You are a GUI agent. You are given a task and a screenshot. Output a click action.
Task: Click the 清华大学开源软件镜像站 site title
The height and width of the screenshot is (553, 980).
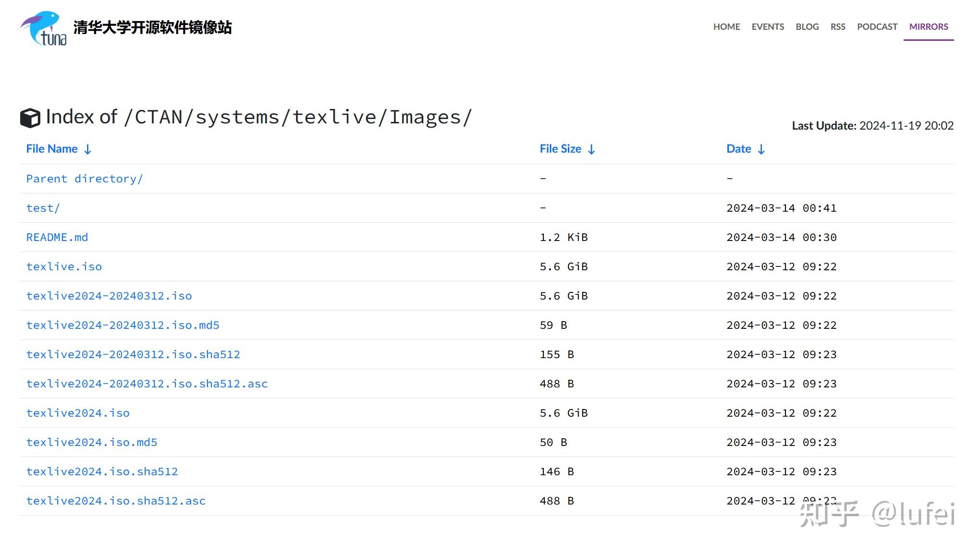point(152,27)
